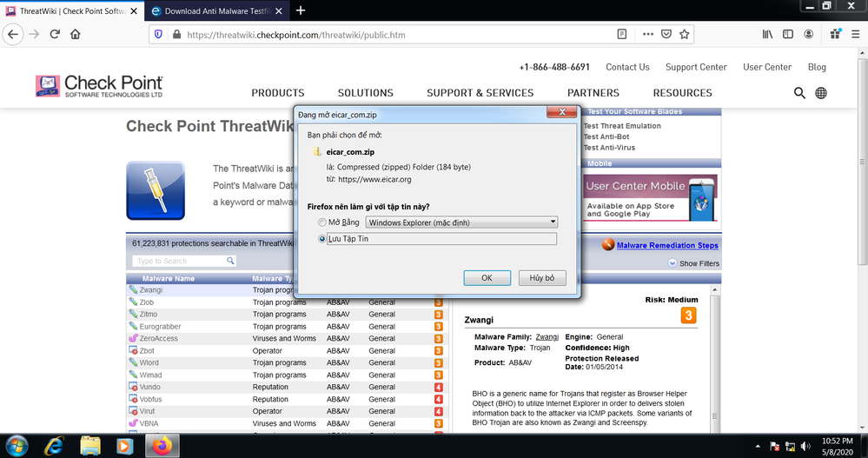Open SUPPORT & SERVICES menu
Screen dimensions: 868x458
coord(480,93)
